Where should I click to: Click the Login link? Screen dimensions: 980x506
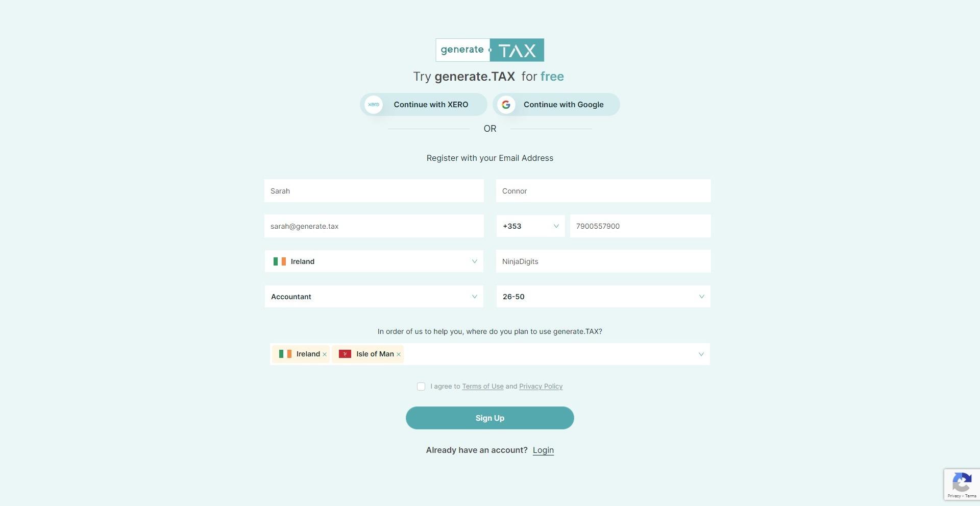(x=543, y=450)
